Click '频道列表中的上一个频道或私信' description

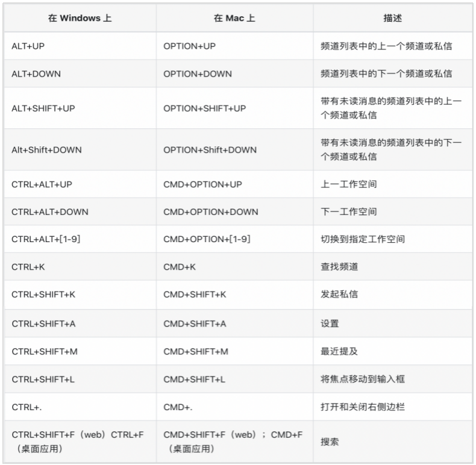[393, 46]
